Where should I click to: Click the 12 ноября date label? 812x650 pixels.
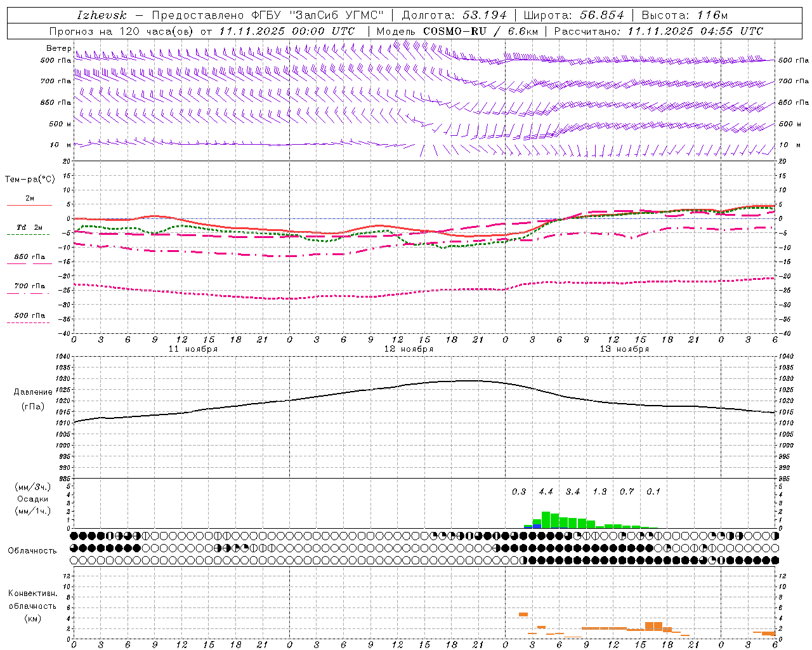409,349
